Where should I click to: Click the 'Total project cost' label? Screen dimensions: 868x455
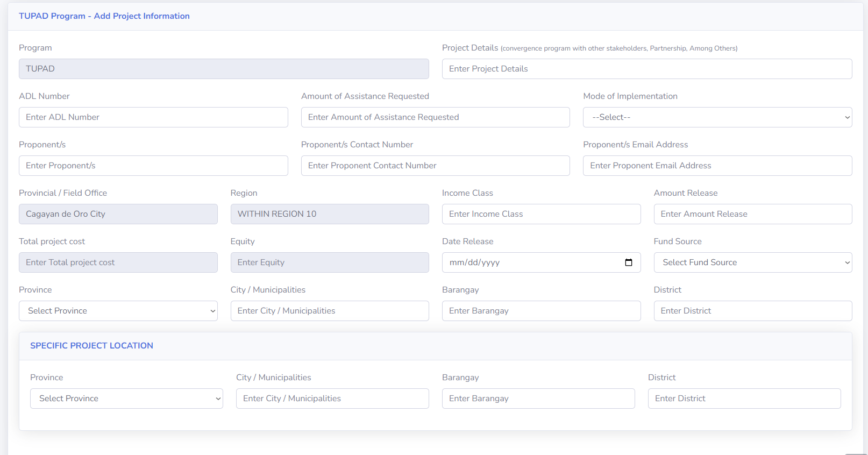(52, 241)
